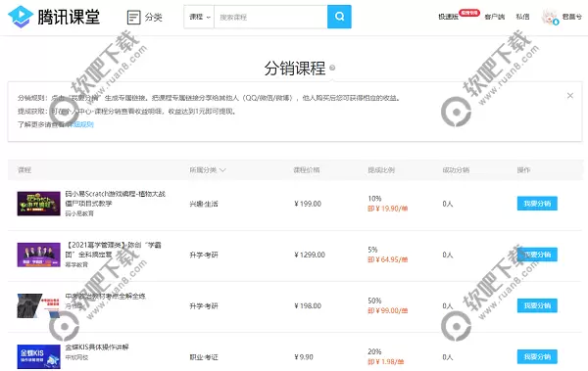The image size is (588, 371).
Task: Click 兴趣·生活 category in first row
Action: (x=204, y=204)
